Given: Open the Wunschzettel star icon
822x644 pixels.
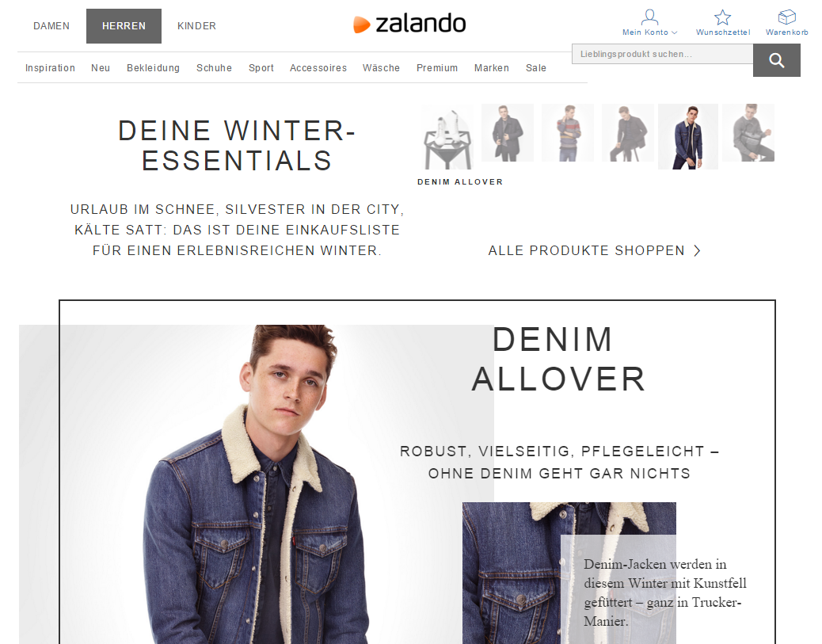Looking at the screenshot, I should 722,17.
